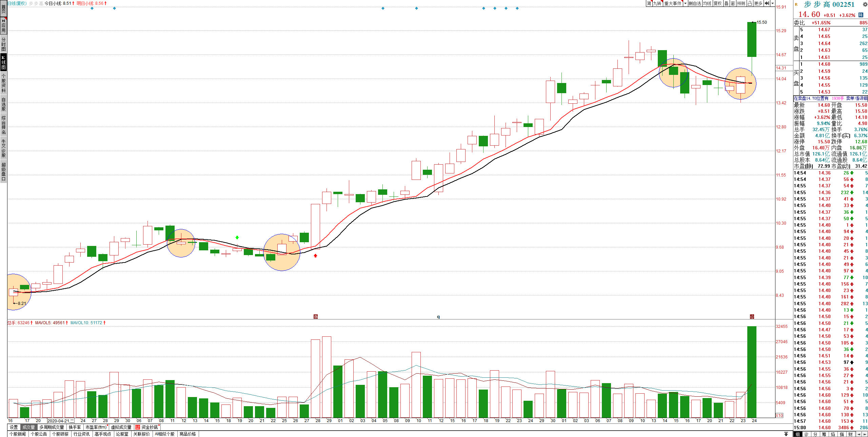
Task: Click the X10 volume scale box
Action: [x=780, y=415]
